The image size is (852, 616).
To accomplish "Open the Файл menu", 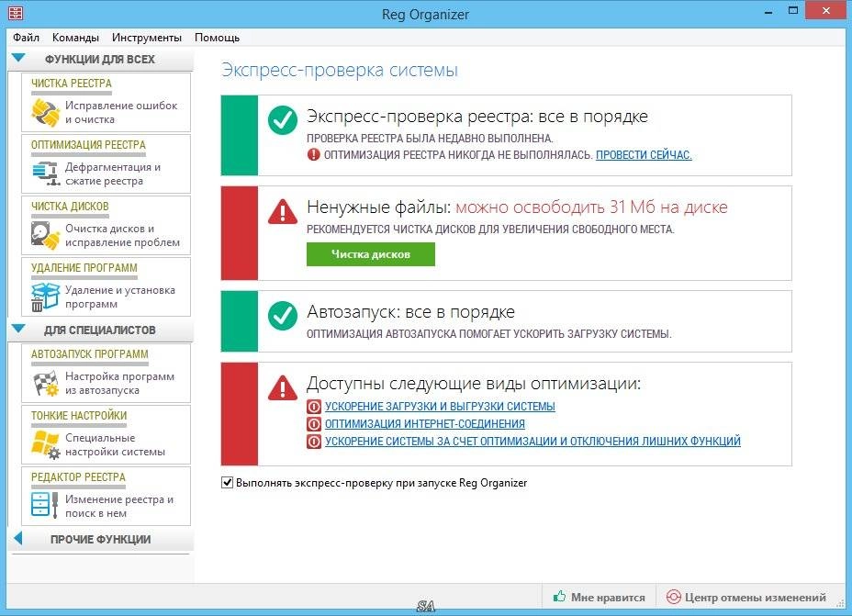I will [26, 38].
